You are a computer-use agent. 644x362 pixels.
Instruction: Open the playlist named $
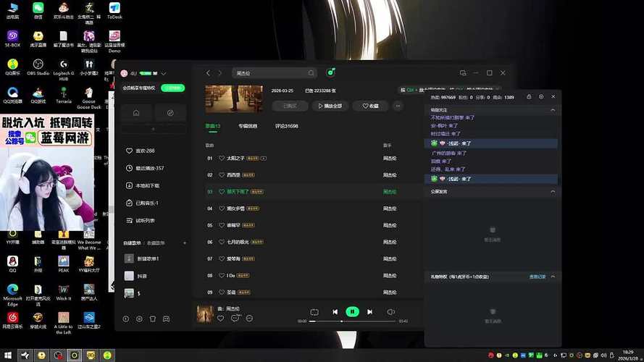click(133, 293)
